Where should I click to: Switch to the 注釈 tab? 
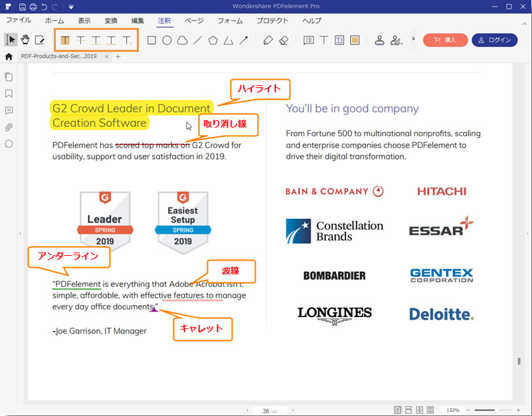pyautogui.click(x=164, y=21)
